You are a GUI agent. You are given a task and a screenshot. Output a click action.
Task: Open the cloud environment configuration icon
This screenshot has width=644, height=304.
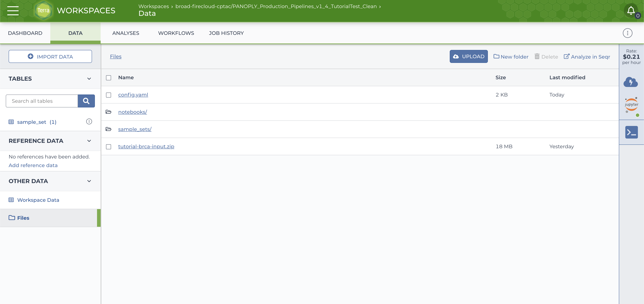(631, 82)
